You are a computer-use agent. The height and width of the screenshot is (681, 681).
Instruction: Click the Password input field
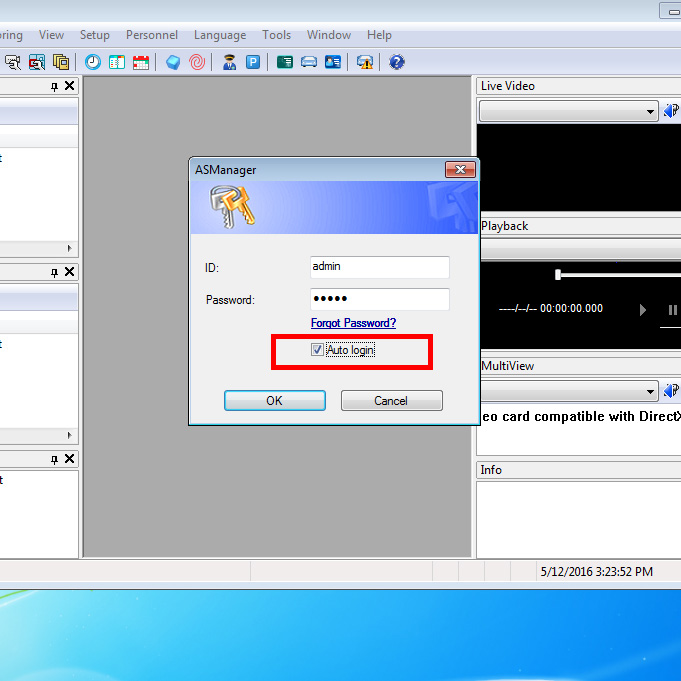coord(380,299)
